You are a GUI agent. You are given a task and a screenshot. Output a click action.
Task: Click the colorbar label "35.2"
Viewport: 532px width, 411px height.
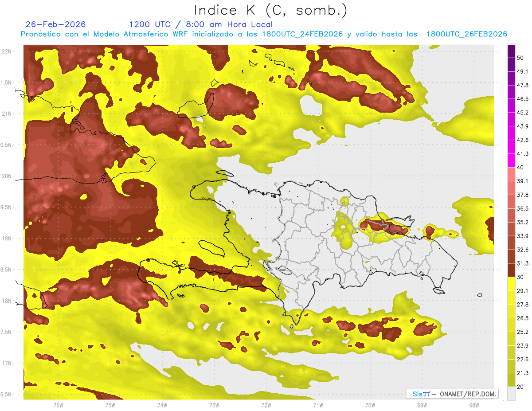523,222
